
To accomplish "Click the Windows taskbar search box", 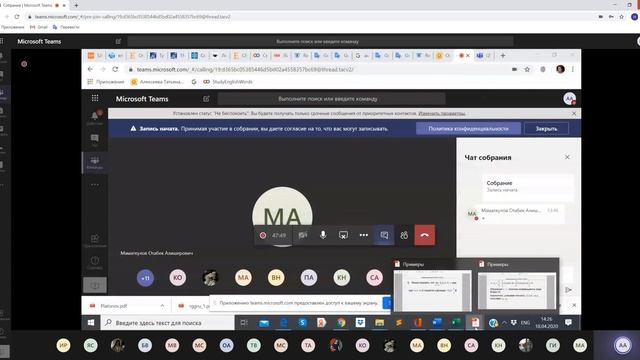I will click(167, 323).
